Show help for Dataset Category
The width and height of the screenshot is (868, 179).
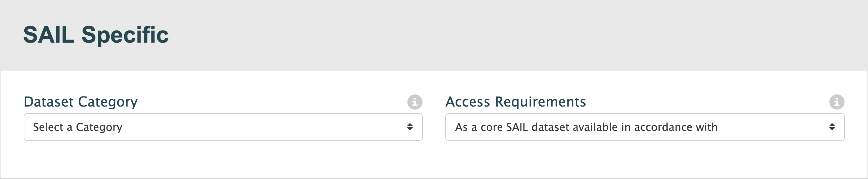point(415,102)
